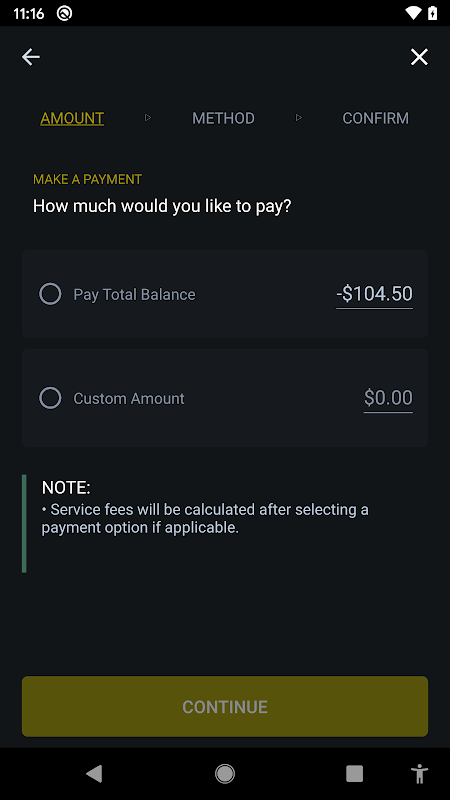Close the payment screen with X
This screenshot has height=800, width=450.
coord(419,57)
